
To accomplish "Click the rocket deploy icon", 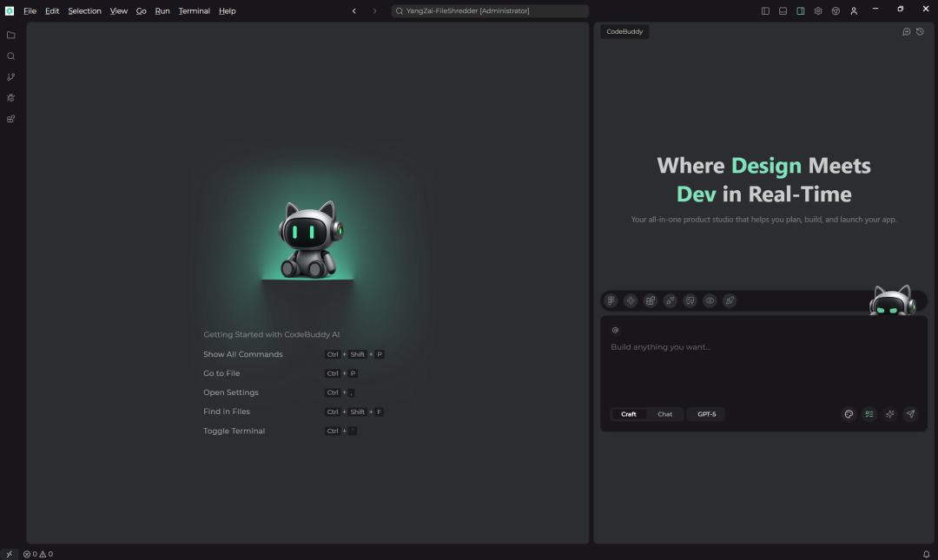I will (730, 301).
